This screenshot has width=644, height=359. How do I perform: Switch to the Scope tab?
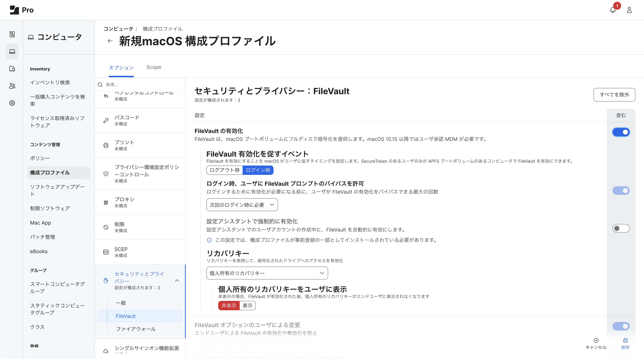(153, 67)
